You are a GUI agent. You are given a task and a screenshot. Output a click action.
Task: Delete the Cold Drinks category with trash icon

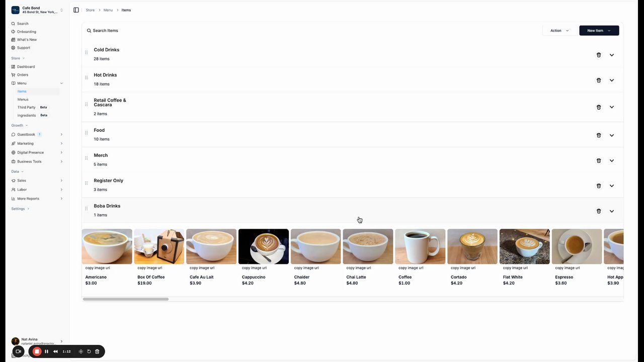coord(599,55)
